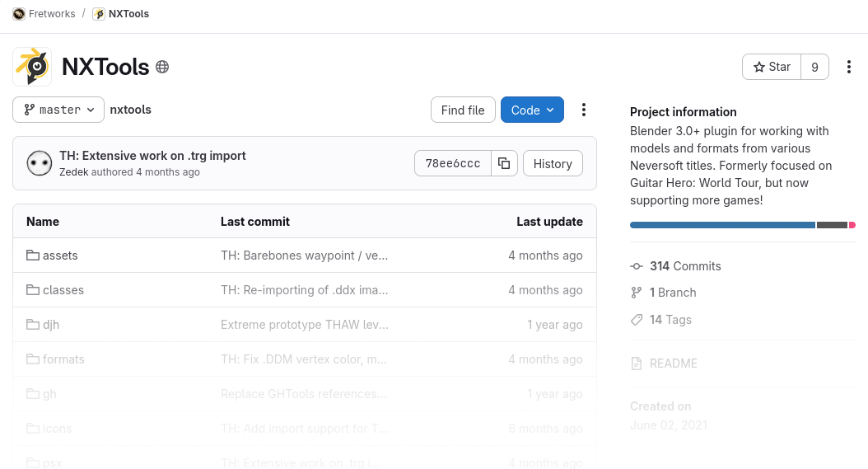Screen dimensions: 868x469
Task: Open the Fretworks group avatar in breadcrumb
Action: pyautogui.click(x=18, y=14)
